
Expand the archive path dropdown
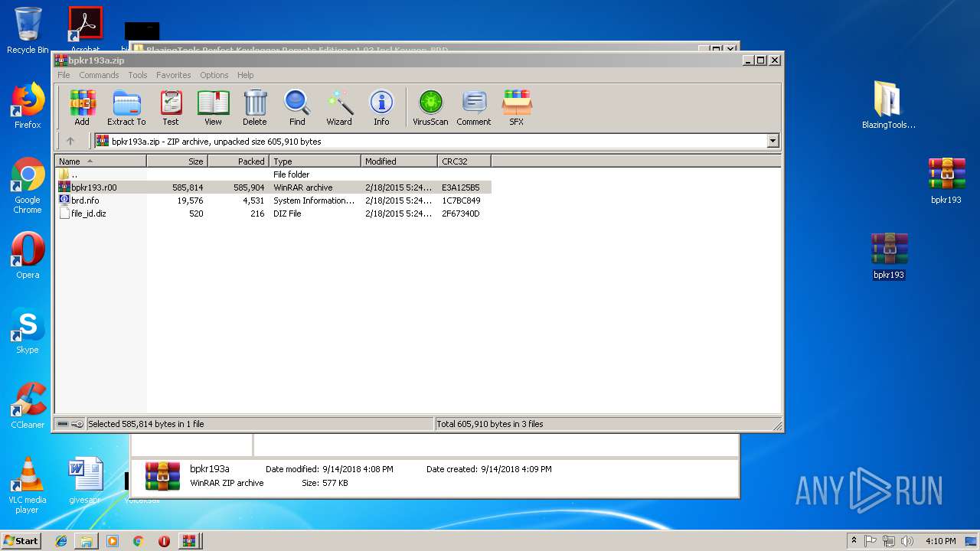click(773, 141)
